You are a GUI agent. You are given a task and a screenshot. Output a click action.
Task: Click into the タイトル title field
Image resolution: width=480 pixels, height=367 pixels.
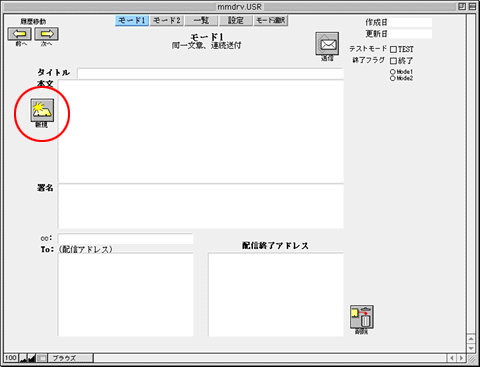[x=210, y=73]
